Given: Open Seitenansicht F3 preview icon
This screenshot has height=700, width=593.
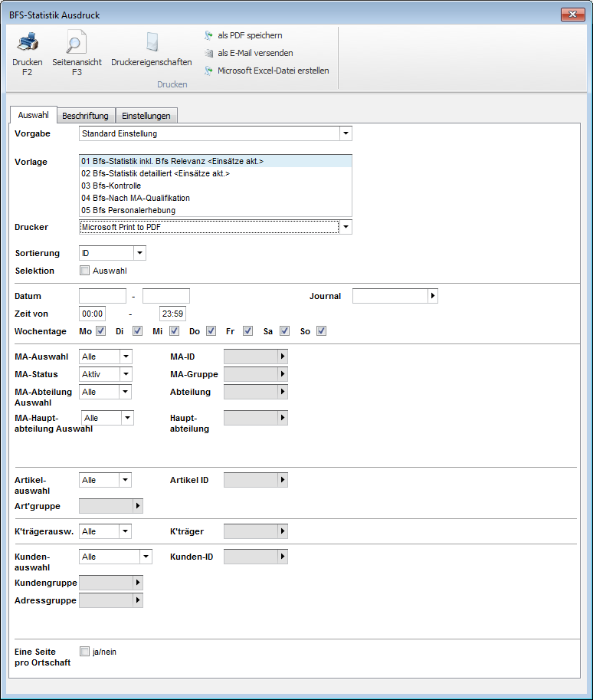Looking at the screenshot, I should (x=77, y=43).
